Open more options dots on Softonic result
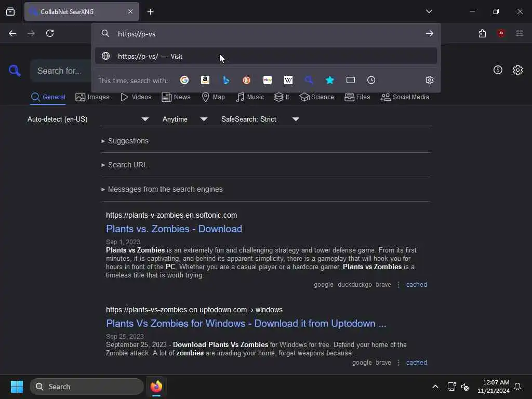This screenshot has height=399, width=532. [398, 285]
